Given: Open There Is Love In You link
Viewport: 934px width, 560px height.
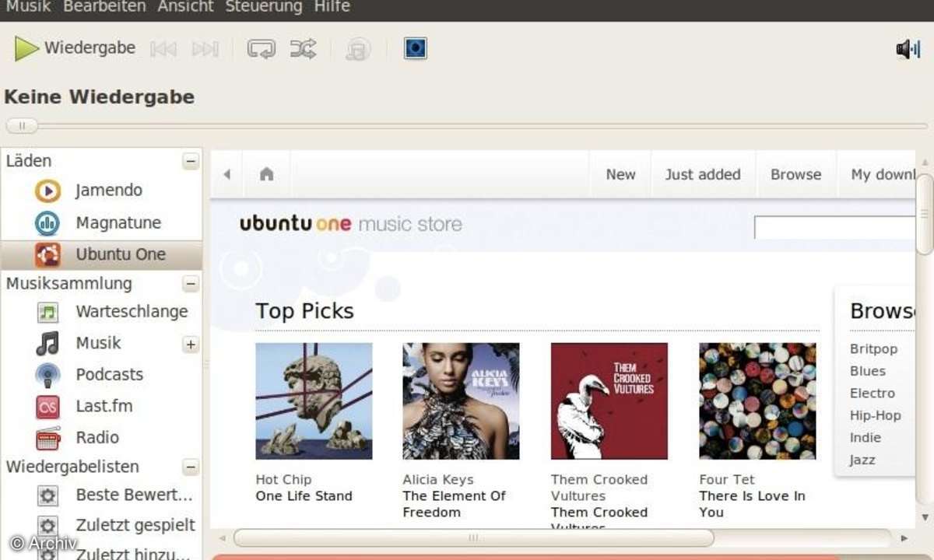Looking at the screenshot, I should pos(752,504).
